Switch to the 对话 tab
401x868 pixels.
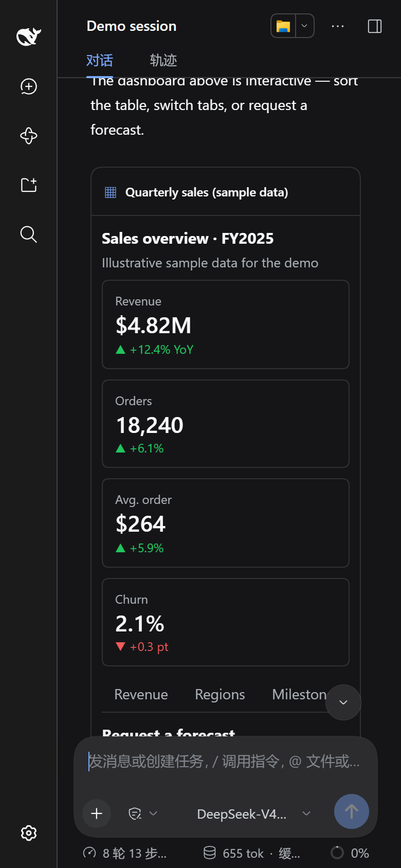click(100, 61)
